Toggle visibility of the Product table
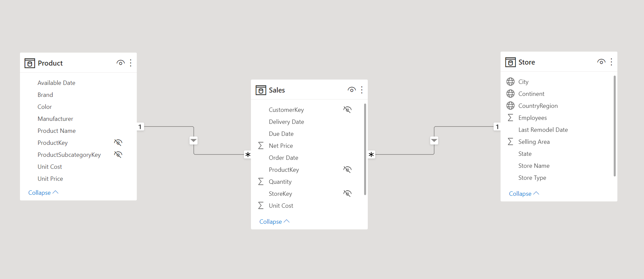Image resolution: width=644 pixels, height=279 pixels. click(x=120, y=63)
